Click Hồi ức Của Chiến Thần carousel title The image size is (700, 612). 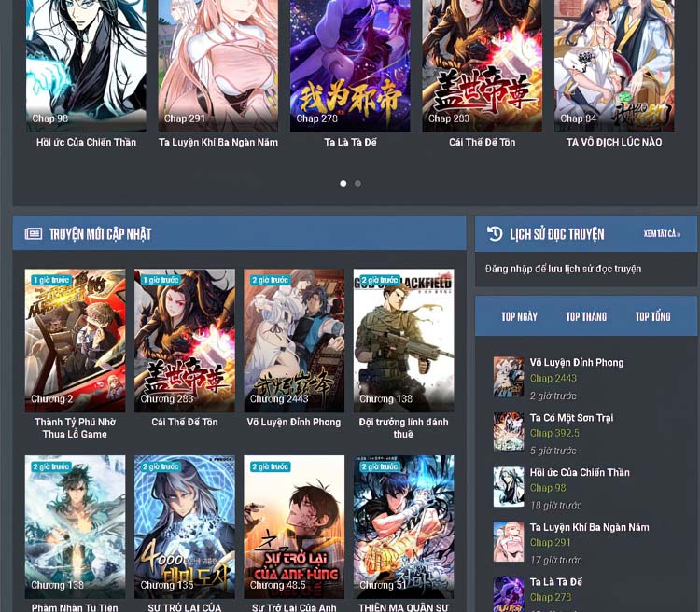[x=86, y=143]
